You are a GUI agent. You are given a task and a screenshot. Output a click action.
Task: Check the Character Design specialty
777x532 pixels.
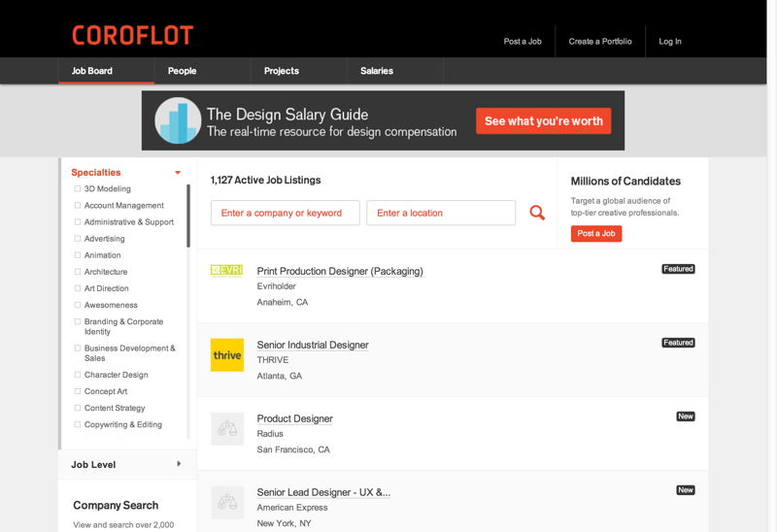point(78,375)
